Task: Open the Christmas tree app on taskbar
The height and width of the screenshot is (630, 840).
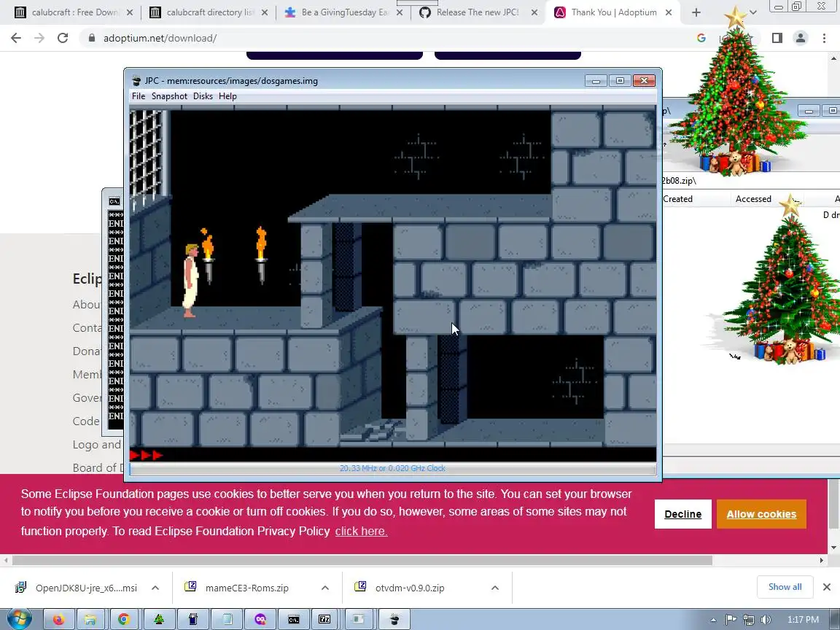Action: [x=158, y=619]
